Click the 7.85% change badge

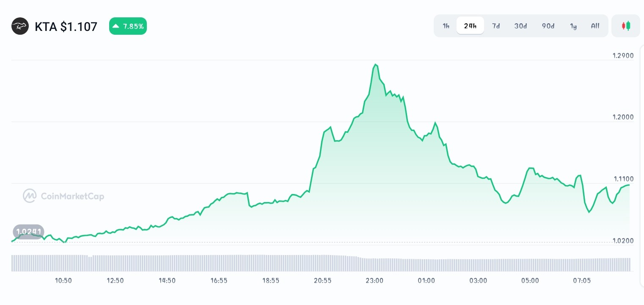[x=128, y=26]
